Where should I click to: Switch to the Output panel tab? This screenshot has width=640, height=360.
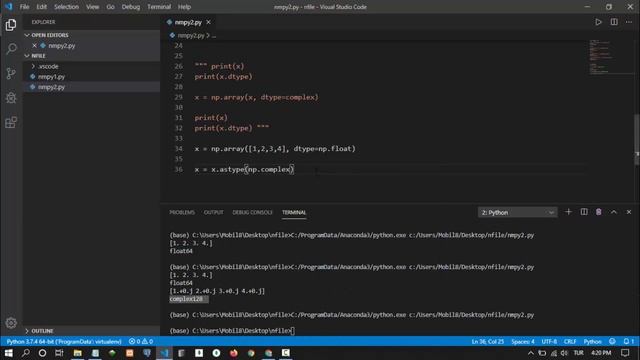tap(213, 213)
